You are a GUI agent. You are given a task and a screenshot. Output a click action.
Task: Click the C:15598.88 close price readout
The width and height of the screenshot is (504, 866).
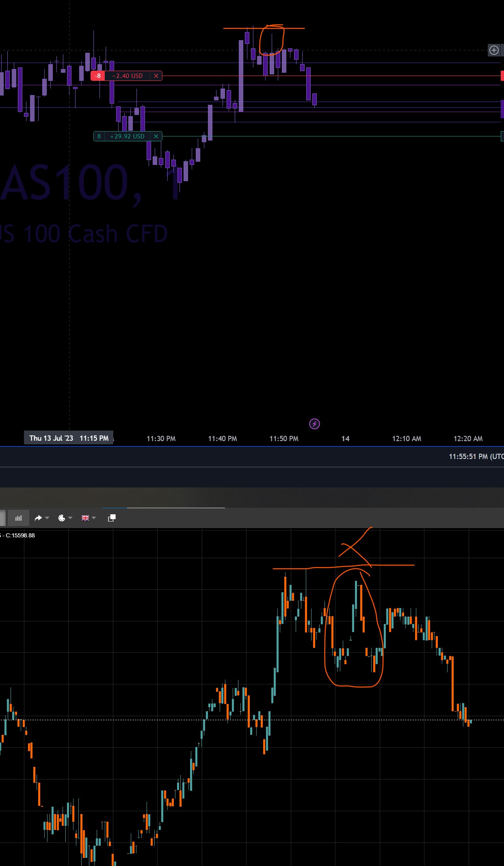click(x=20, y=535)
